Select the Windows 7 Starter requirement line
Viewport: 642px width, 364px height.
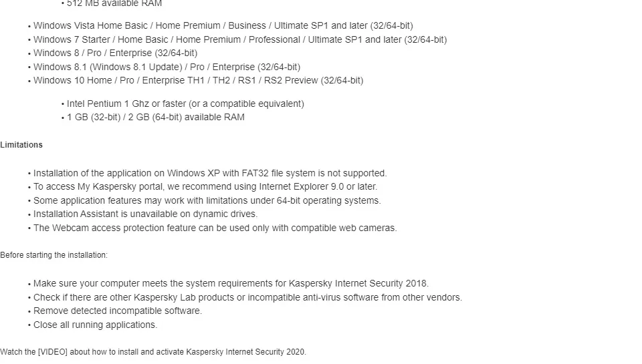point(240,39)
